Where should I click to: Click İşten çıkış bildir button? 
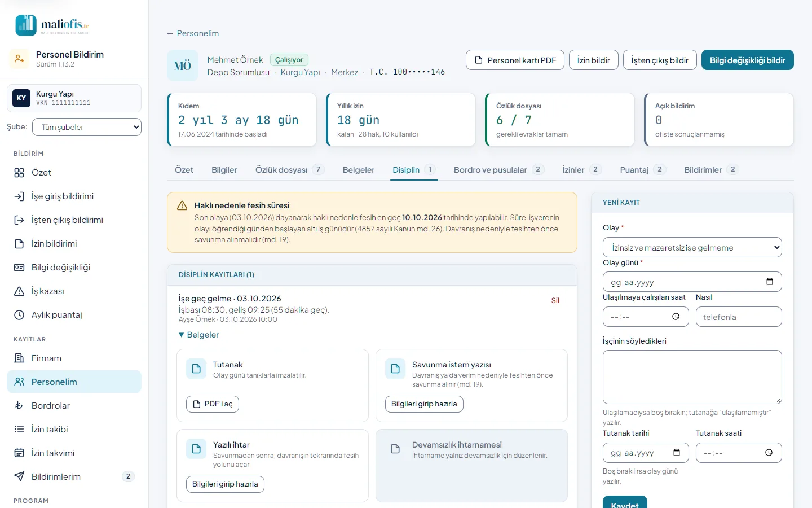point(660,60)
